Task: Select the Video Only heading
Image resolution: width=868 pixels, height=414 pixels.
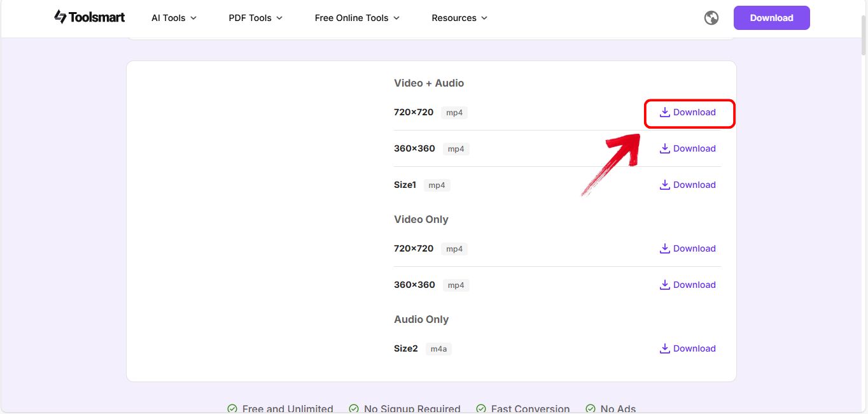Action: 421,219
